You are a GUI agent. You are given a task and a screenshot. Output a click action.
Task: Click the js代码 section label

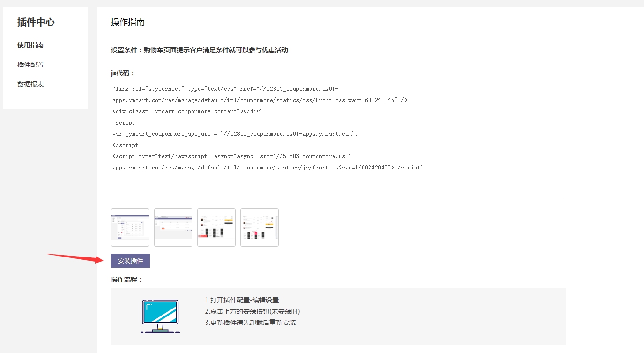pyautogui.click(x=123, y=73)
